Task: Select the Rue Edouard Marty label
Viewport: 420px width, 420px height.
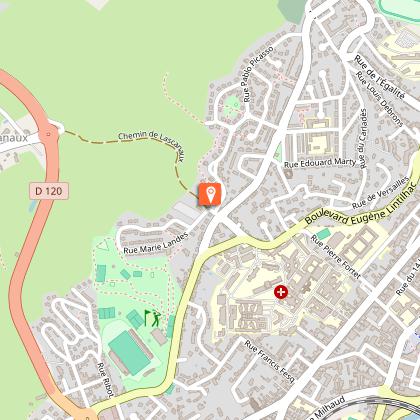Action: coord(320,163)
